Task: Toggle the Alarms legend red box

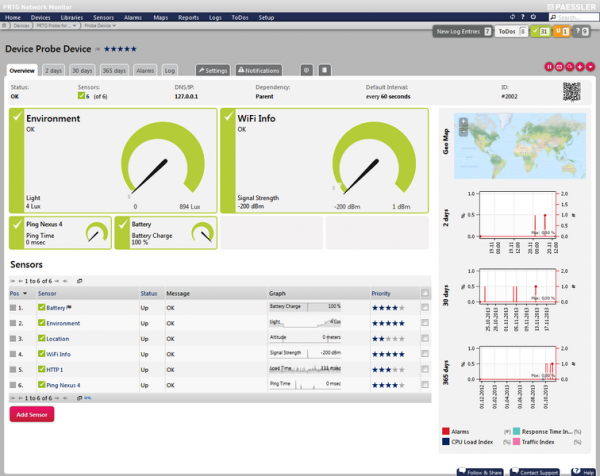Action: 446,431
